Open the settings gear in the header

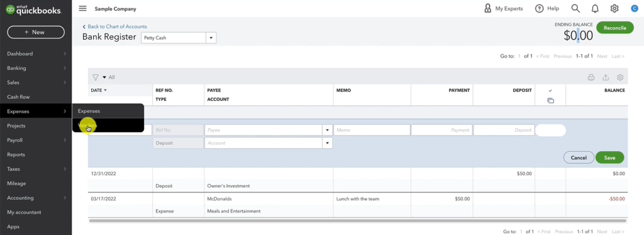[614, 9]
